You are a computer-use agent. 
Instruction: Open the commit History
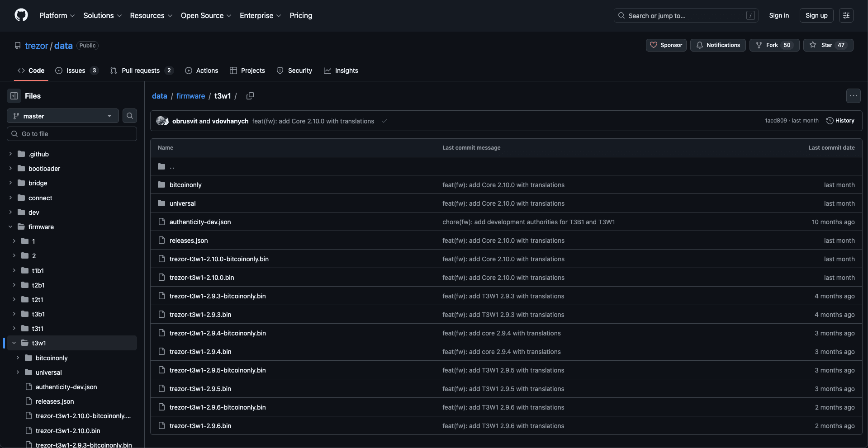(840, 121)
